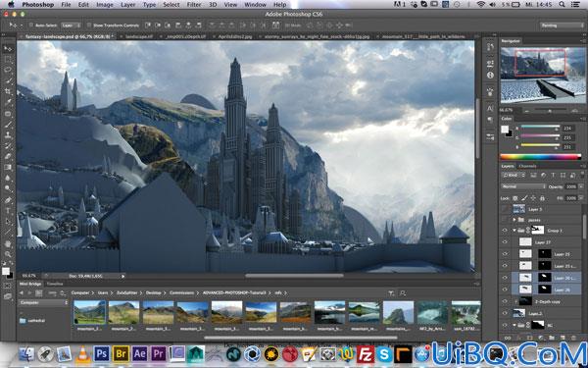Select the Hand tool

8,243
